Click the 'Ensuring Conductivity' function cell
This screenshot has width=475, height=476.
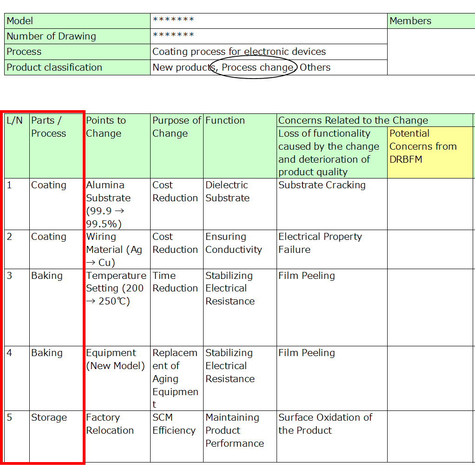[x=240, y=250]
